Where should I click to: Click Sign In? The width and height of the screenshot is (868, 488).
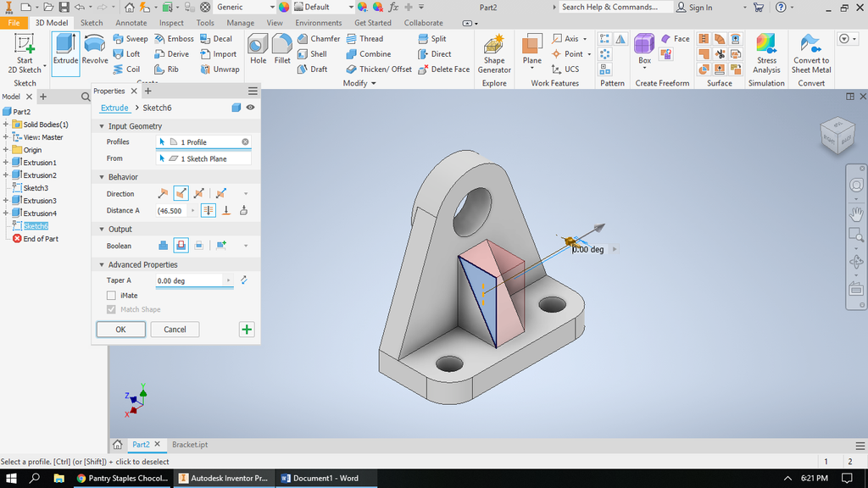[695, 7]
